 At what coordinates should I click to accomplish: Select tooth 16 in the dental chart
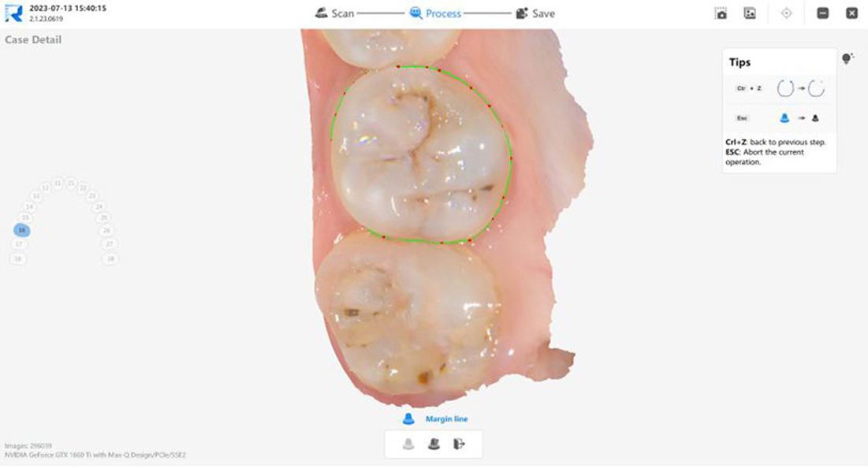click(22, 229)
